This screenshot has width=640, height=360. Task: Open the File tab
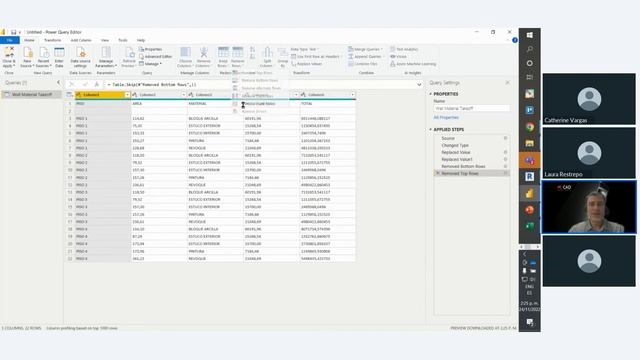pyautogui.click(x=9, y=40)
